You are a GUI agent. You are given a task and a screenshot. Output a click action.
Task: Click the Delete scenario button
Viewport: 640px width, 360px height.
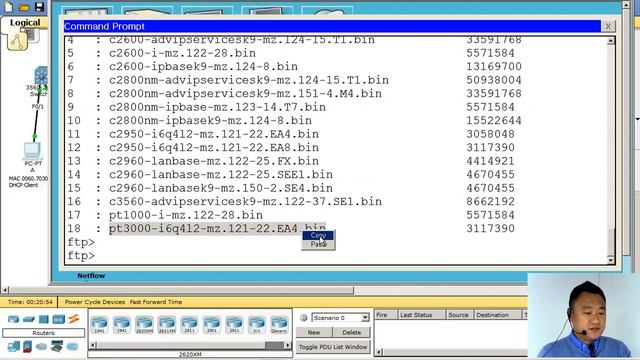tap(351, 332)
